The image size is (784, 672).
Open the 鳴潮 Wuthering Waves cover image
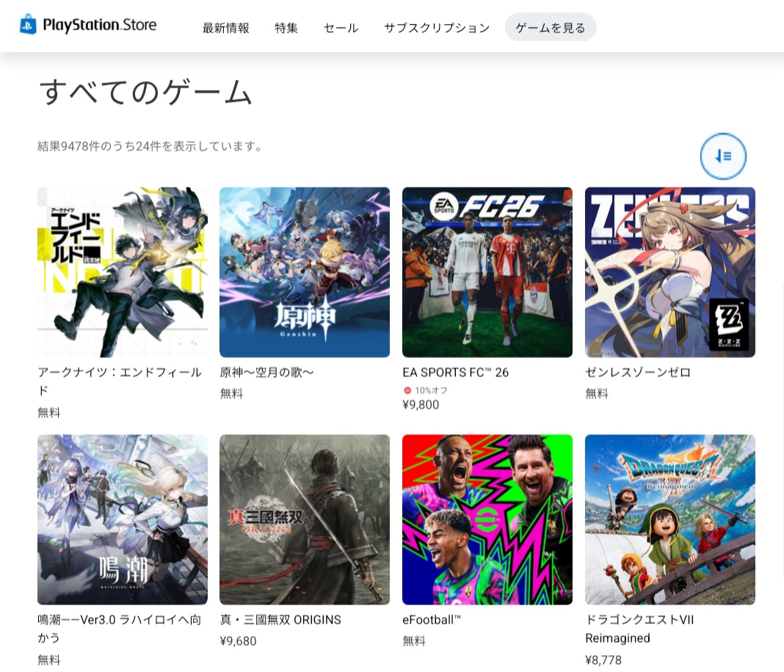(123, 519)
